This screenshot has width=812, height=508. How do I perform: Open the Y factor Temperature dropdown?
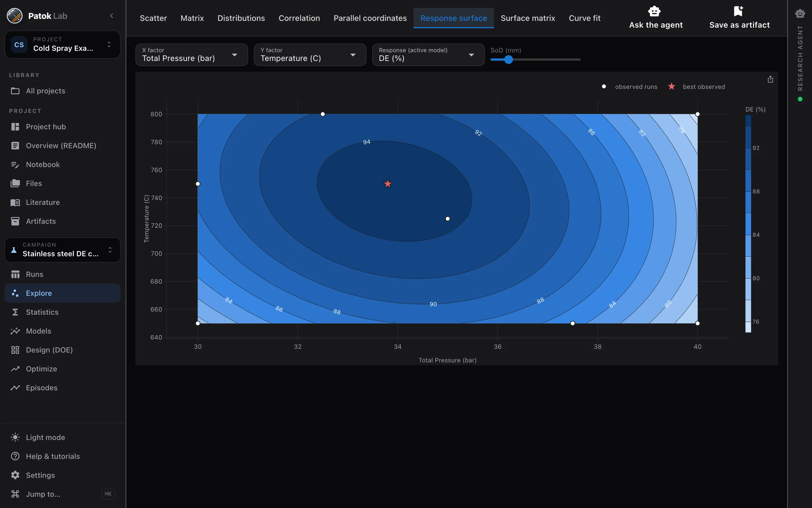310,55
